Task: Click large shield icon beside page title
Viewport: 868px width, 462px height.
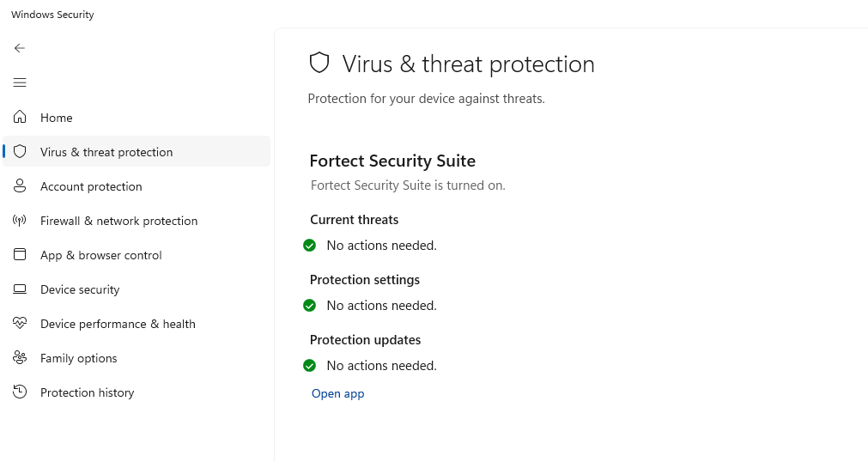Action: [x=319, y=63]
